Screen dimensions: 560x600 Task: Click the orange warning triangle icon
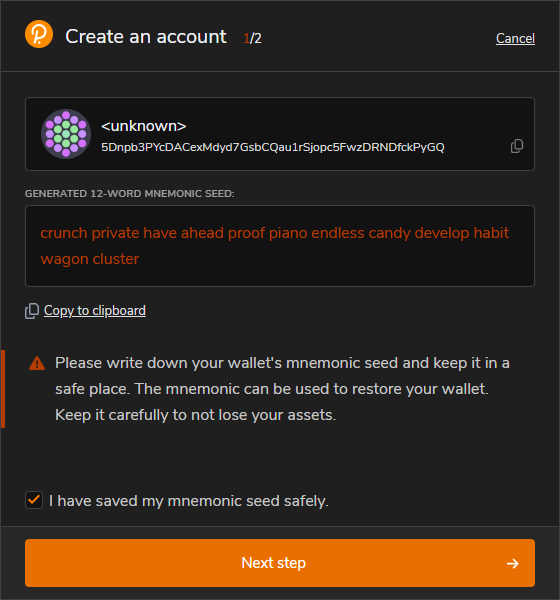pos(37,363)
